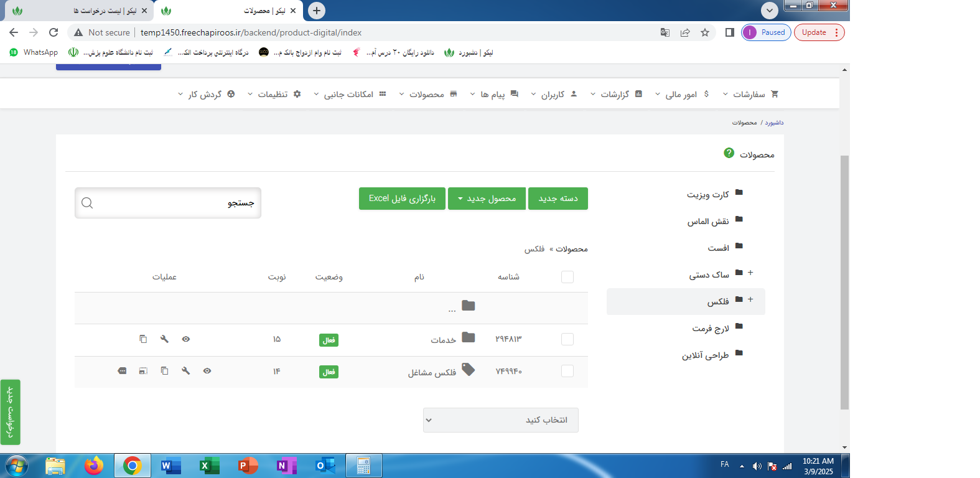The width and height of the screenshot is (980, 478).
Task: Open the کاربران menu
Action: tap(554, 95)
